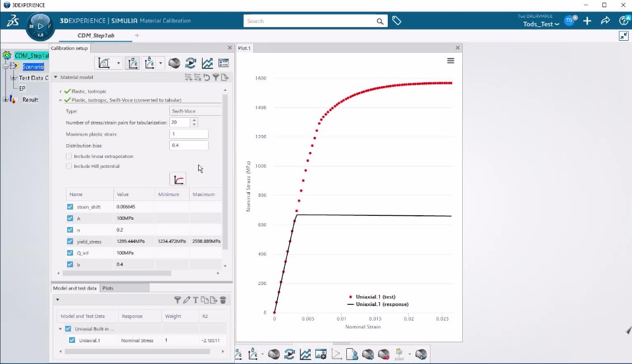Click the copy icon in test data toolbar

coord(205,300)
